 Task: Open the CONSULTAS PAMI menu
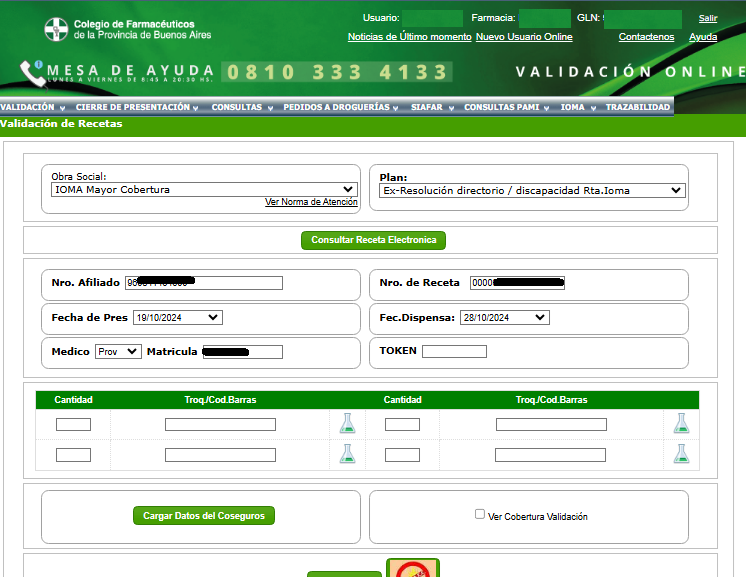pyautogui.click(x=507, y=108)
